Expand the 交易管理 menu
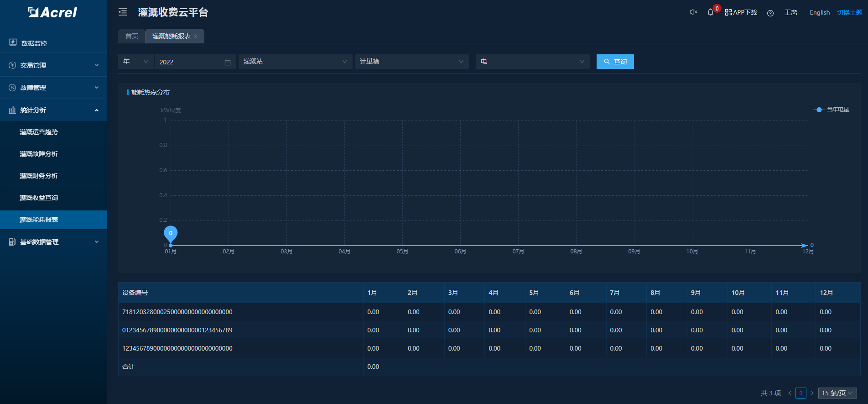This screenshot has height=404, width=868. click(x=53, y=65)
